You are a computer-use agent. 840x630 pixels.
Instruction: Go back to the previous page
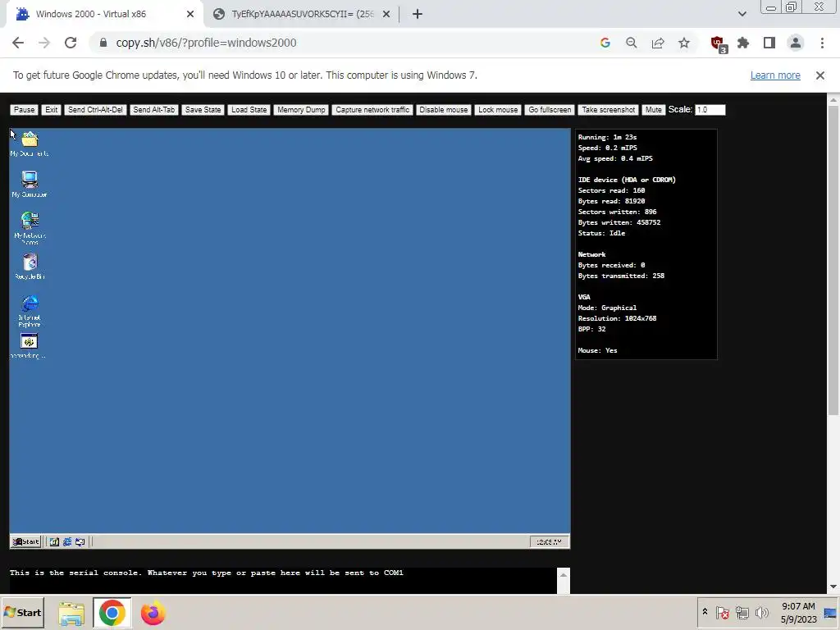(x=18, y=43)
